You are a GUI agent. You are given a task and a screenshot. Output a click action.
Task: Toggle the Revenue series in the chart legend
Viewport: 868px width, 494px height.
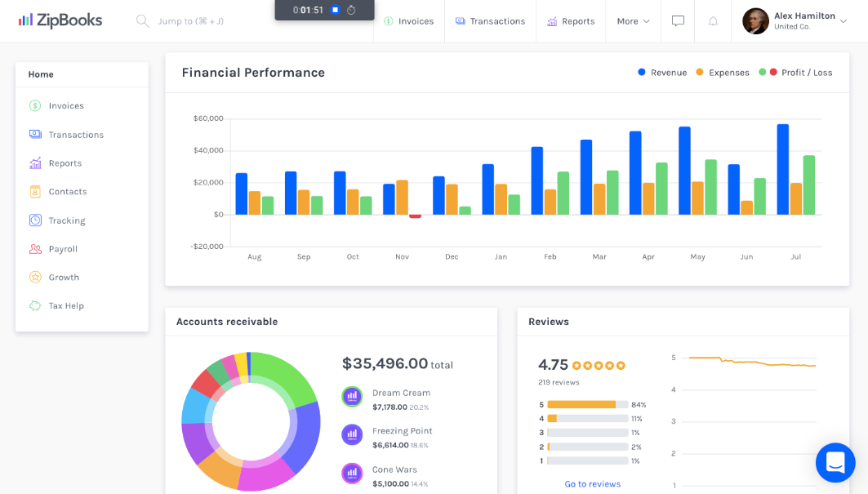(x=662, y=72)
